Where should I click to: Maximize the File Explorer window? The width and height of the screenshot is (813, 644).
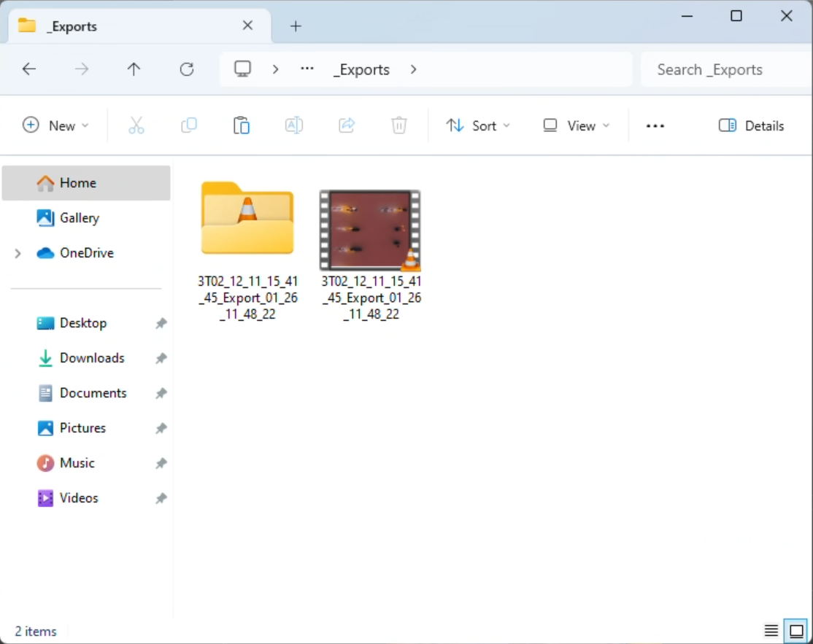coord(736,16)
